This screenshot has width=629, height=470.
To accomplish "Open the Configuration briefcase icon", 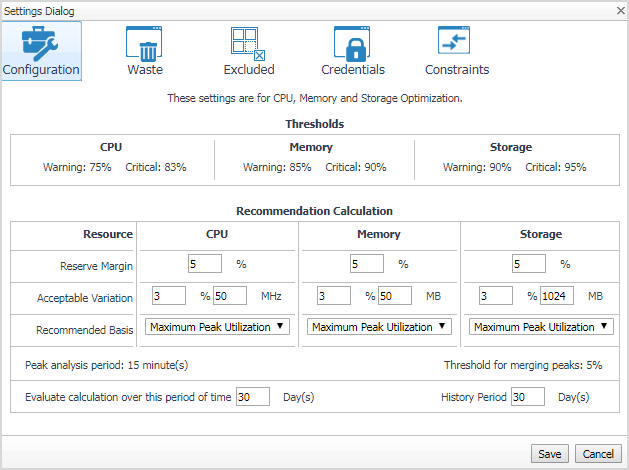I will pos(41,40).
